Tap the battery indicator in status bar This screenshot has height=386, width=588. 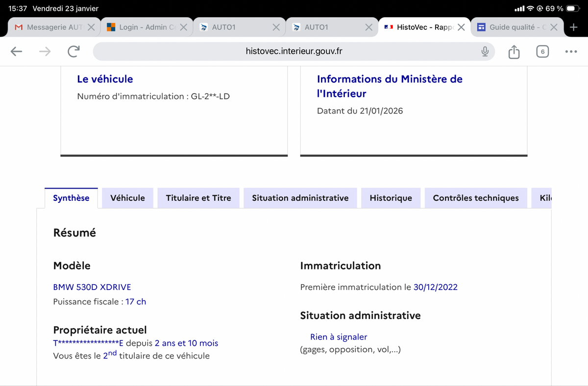[x=573, y=9]
